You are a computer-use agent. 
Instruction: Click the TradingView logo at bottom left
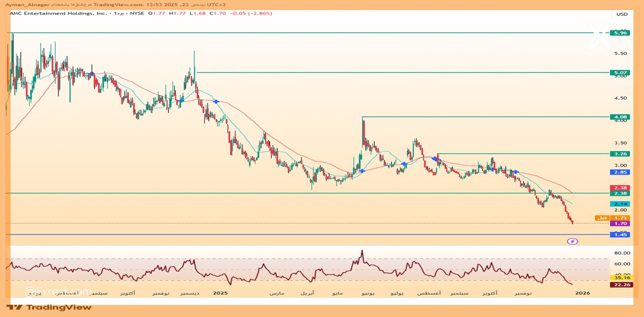point(49,307)
